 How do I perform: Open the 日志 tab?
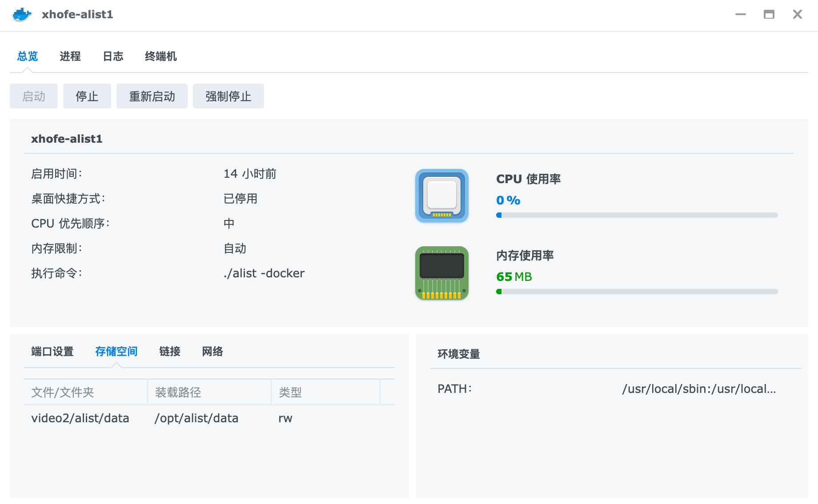[113, 56]
